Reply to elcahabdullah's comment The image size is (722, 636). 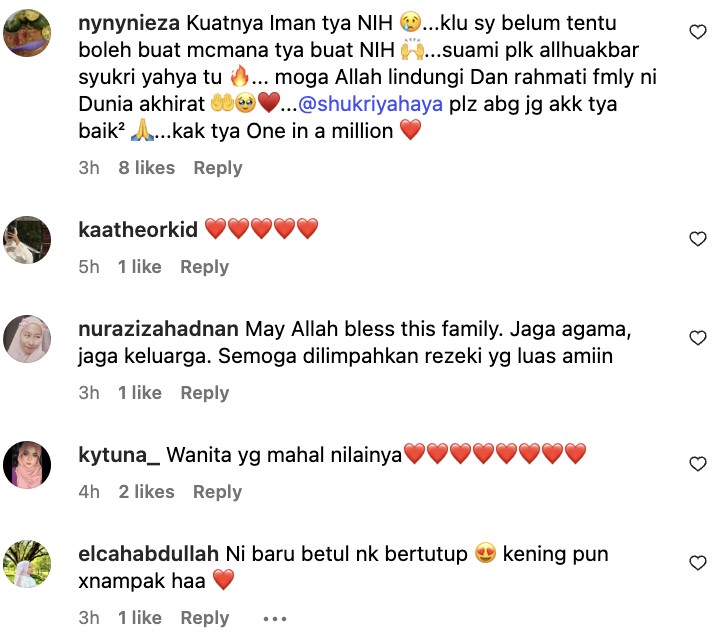pyautogui.click(x=204, y=618)
